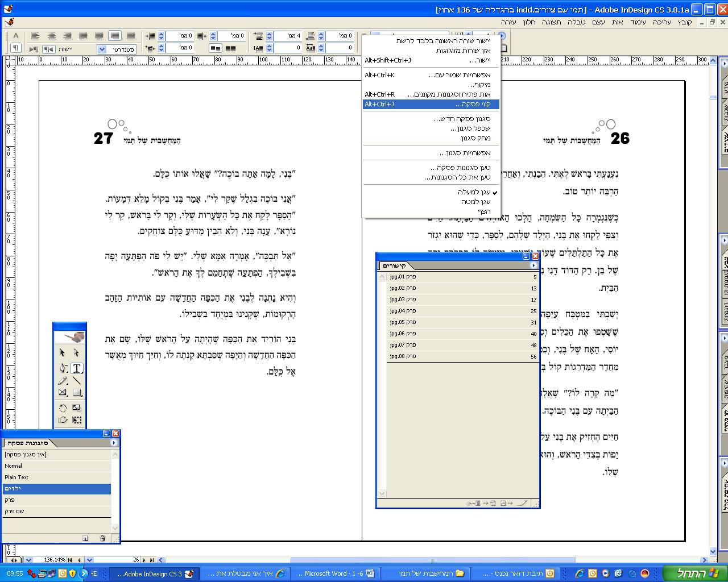Open the paragraph styles panel flyout menu
The height and width of the screenshot is (582, 728).
point(114,443)
